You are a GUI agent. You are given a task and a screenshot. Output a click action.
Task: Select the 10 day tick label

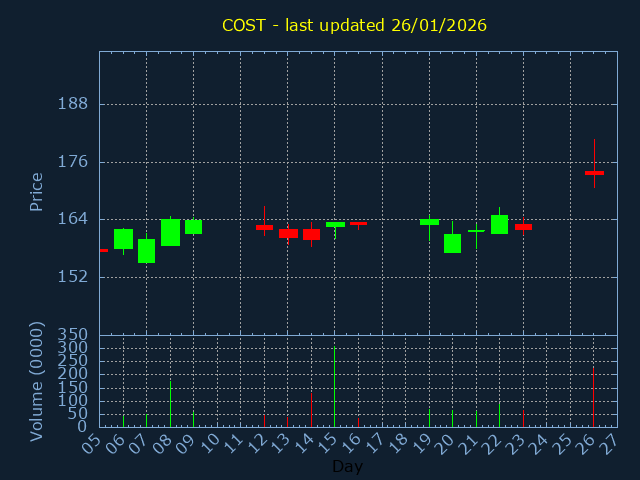tap(209, 443)
